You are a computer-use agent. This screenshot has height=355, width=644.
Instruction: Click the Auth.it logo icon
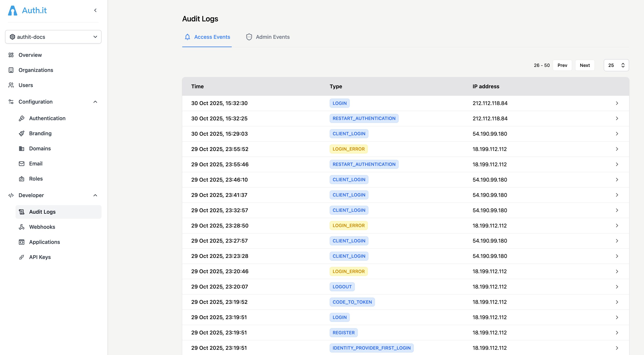click(x=13, y=10)
